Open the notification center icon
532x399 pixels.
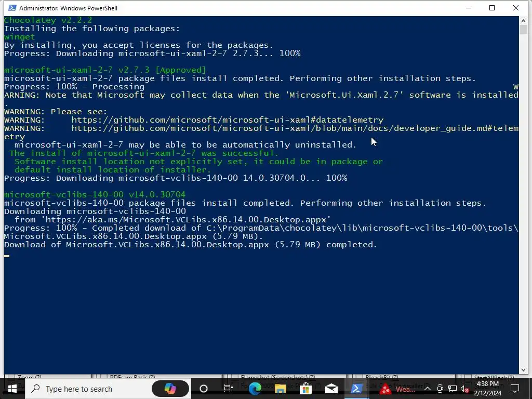515,389
